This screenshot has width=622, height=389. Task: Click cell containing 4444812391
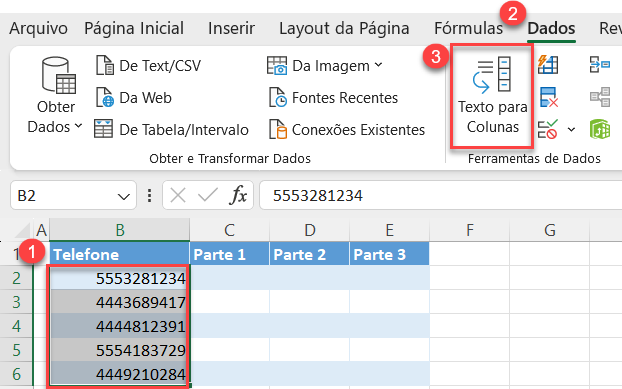click(120, 326)
